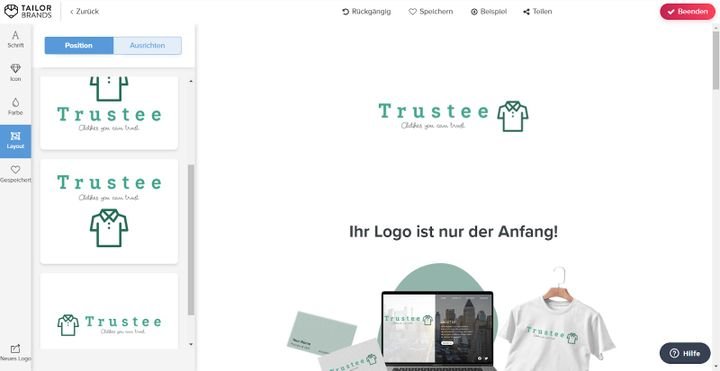Screen dimensions: 720x371
Task: Click the Trustee logo on the canvas
Action: click(453, 116)
